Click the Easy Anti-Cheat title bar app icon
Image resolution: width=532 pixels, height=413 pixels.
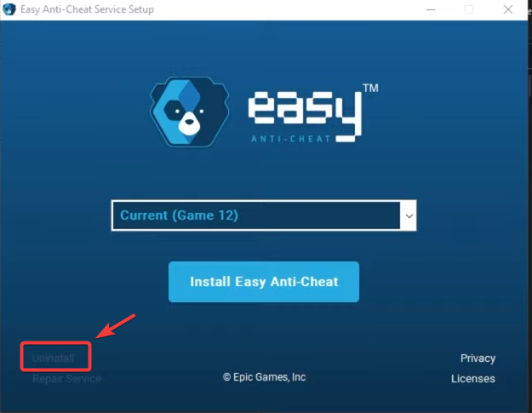click(x=9, y=9)
